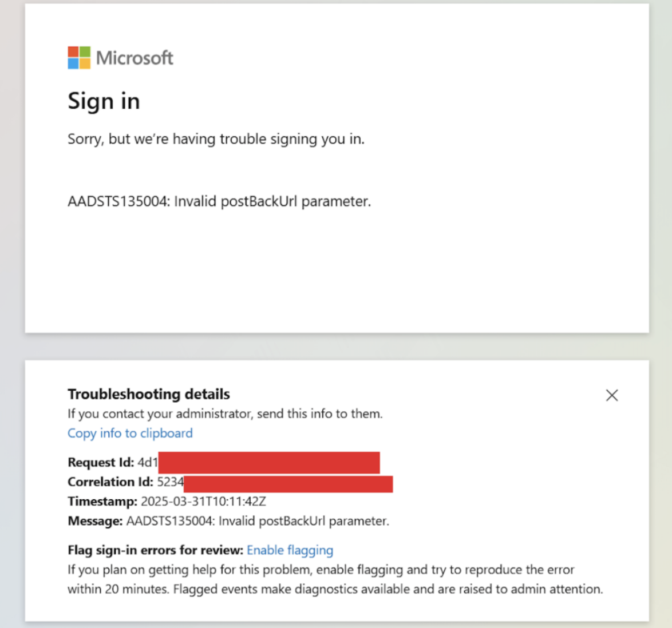Close the Troubleshooting details panel
This screenshot has height=628, width=672.
[611, 395]
